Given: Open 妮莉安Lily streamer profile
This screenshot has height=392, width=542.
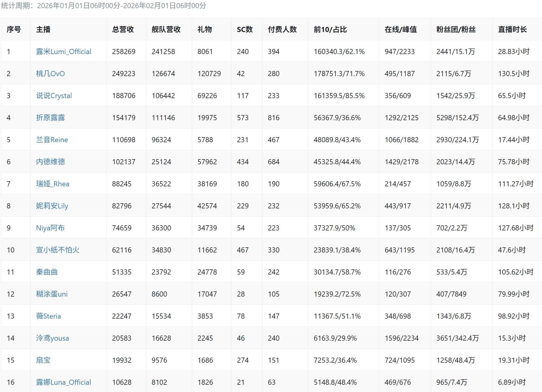Looking at the screenshot, I should (52, 206).
